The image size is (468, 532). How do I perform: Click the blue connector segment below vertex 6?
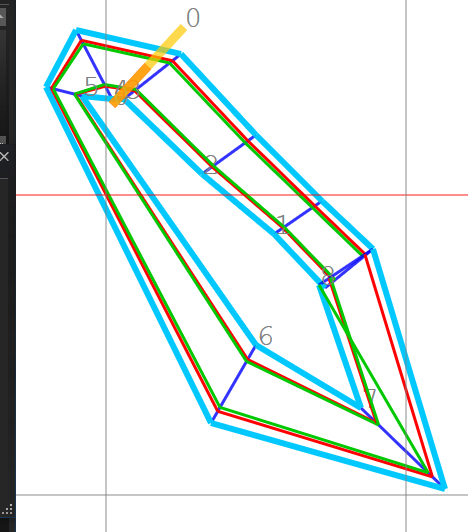click(234, 382)
